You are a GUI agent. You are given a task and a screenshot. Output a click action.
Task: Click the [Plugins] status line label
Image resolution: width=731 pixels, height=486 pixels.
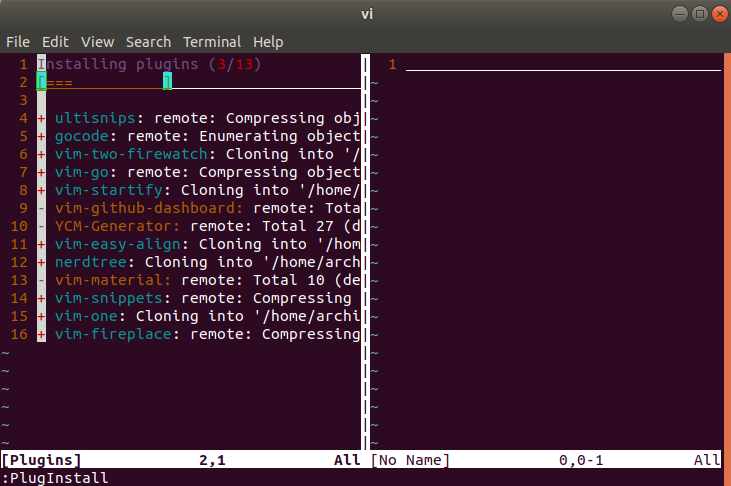(x=41, y=460)
